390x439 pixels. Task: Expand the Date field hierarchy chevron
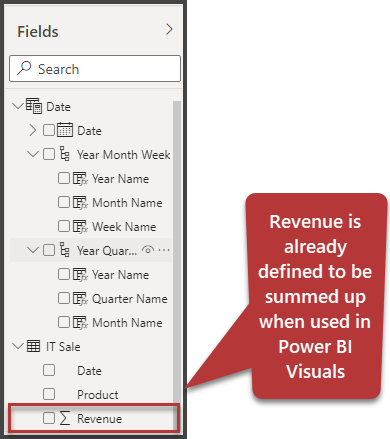coord(32,130)
